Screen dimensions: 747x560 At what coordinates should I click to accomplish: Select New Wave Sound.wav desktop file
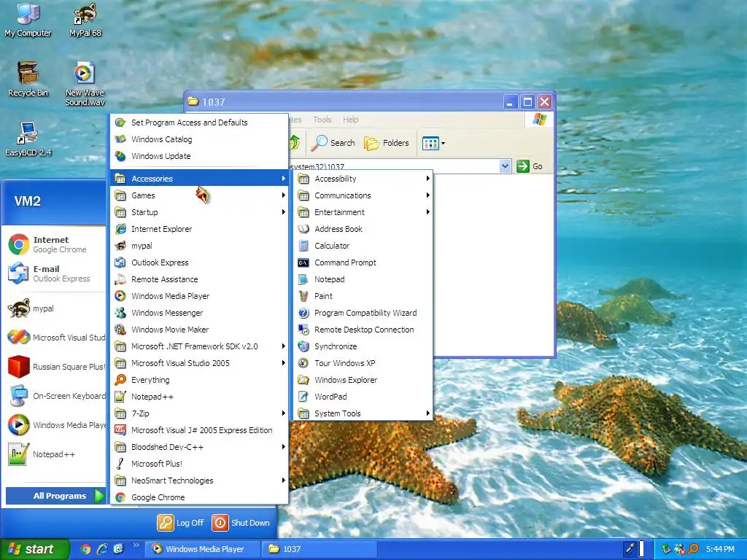(85, 84)
